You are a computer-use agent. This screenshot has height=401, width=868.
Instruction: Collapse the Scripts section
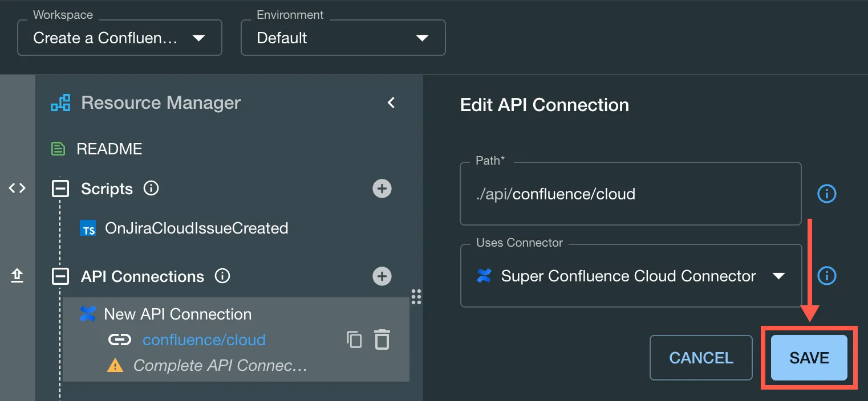point(60,189)
